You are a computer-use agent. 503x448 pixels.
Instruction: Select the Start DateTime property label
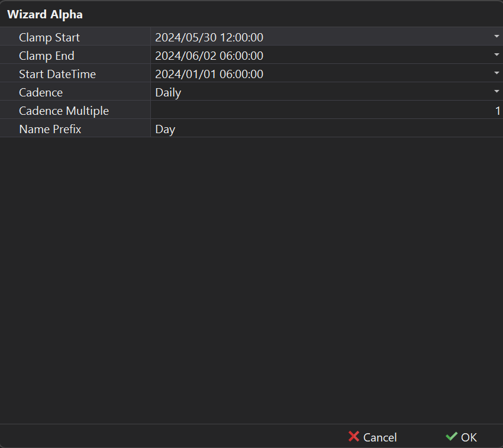(x=57, y=74)
